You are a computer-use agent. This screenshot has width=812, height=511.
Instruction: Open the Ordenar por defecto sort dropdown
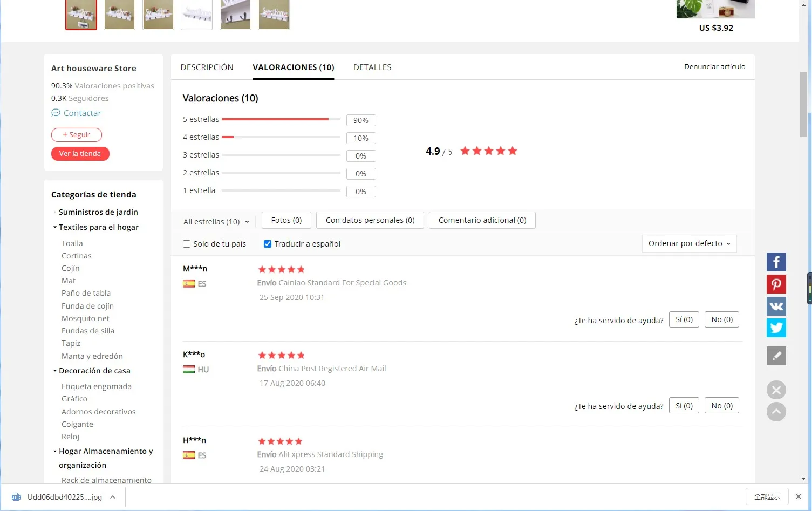(690, 243)
